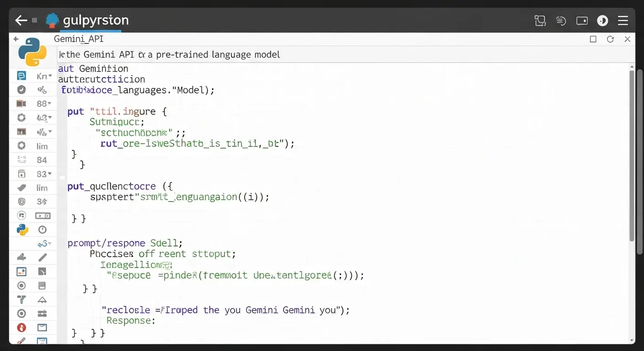Click the large Python logo in sidebar

coord(32,52)
